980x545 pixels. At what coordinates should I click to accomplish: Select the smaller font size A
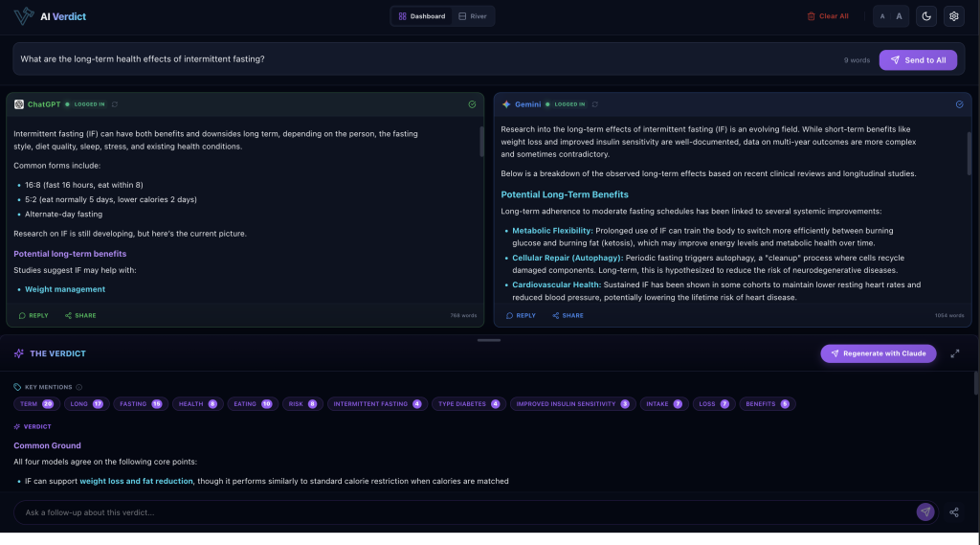(881, 16)
